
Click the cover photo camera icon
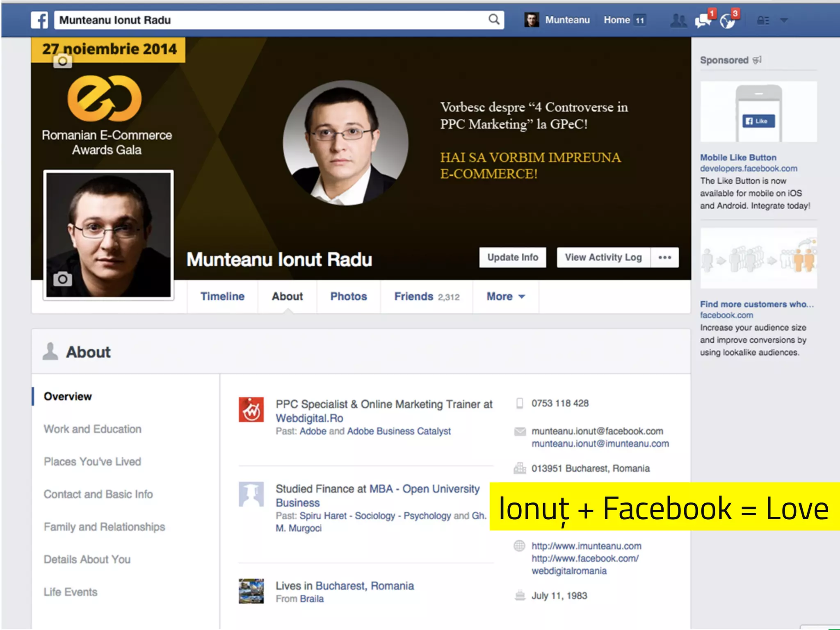click(x=62, y=62)
